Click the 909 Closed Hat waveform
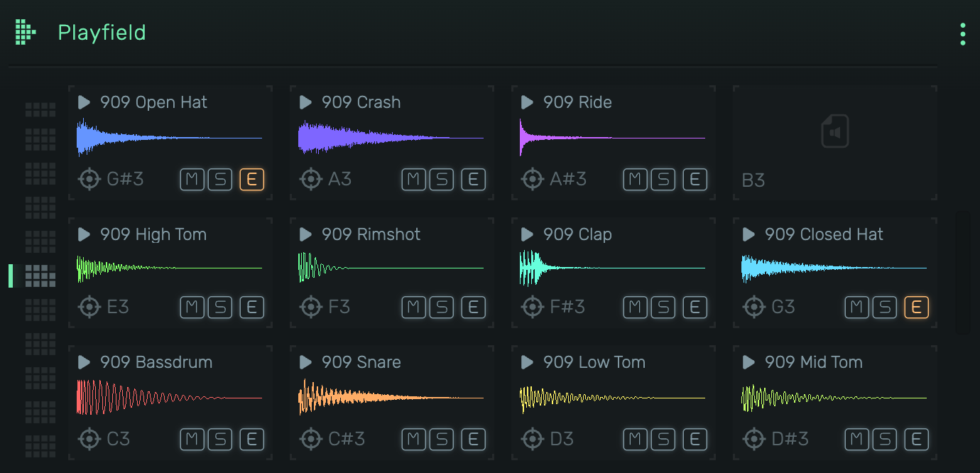This screenshot has height=473, width=980. pyautogui.click(x=834, y=268)
